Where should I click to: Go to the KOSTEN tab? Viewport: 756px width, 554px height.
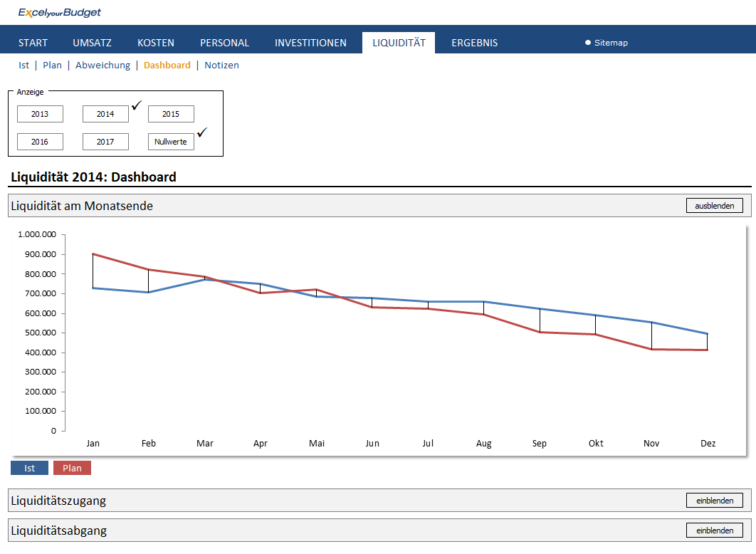pyautogui.click(x=156, y=43)
